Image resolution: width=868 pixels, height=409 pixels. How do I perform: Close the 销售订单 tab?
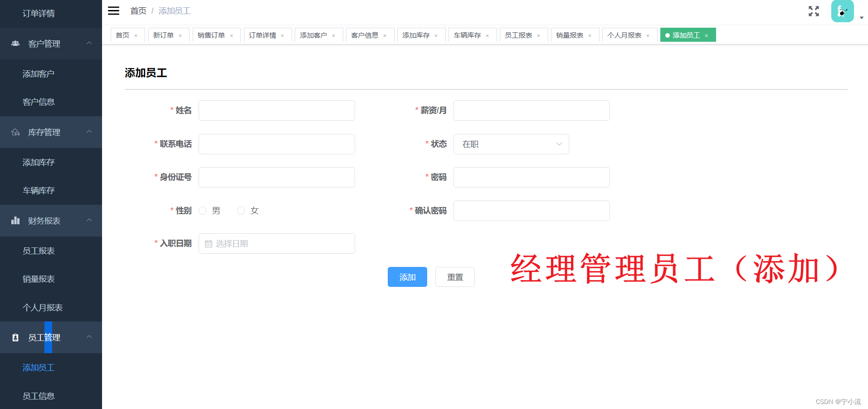tap(231, 35)
